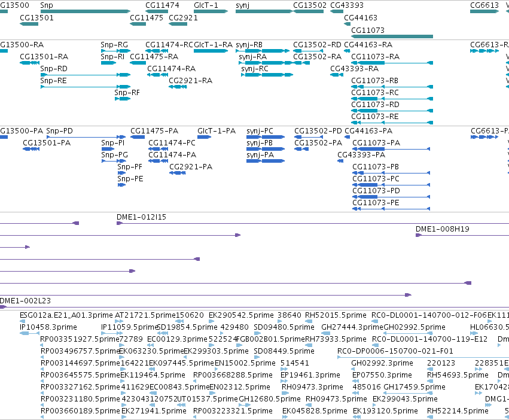The image size is (509, 420).
Task: Select the synj-RB transcript label
Action: [x=249, y=45]
